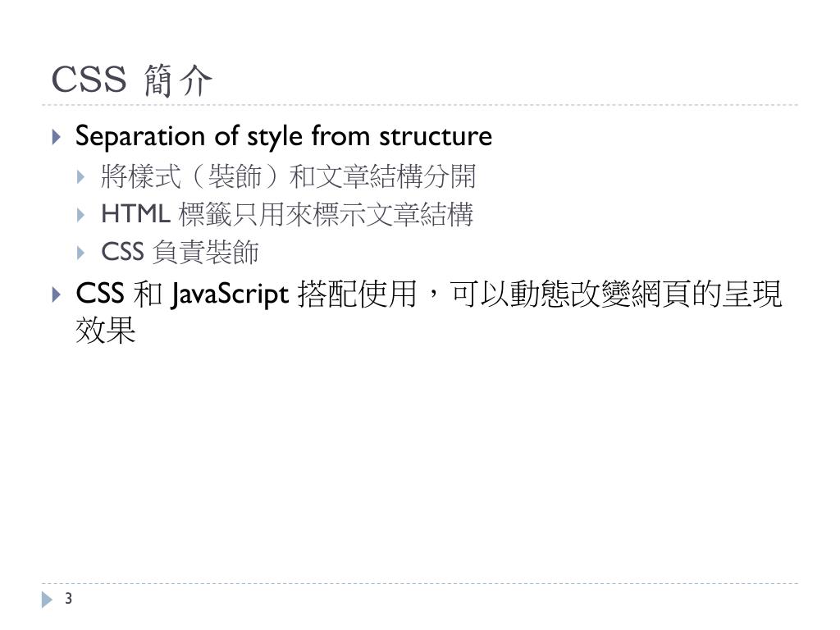
Task: Click dotted divider line under title
Action: (x=420, y=105)
